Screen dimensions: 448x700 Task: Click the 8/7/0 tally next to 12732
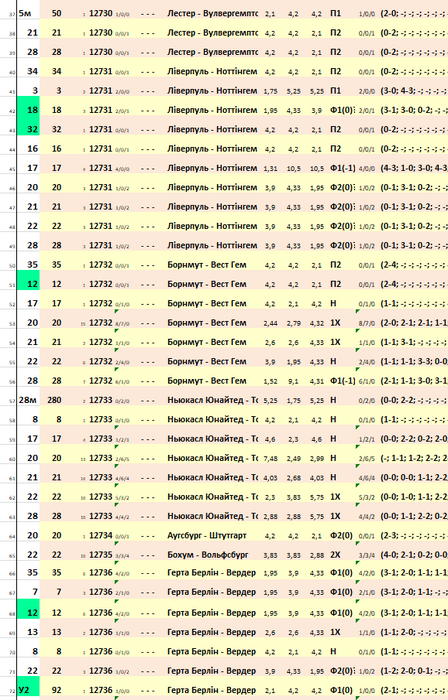tap(122, 324)
